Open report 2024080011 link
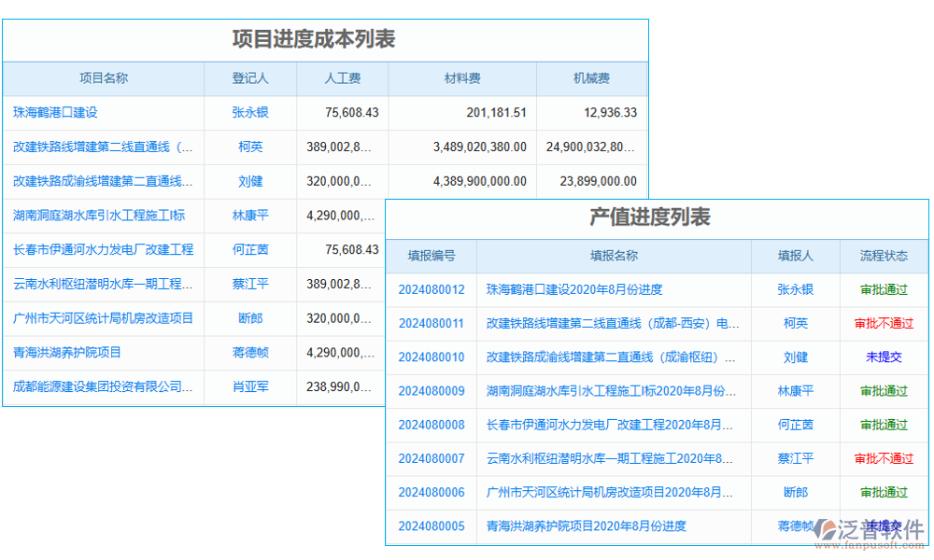This screenshot has width=934, height=560. click(x=431, y=324)
